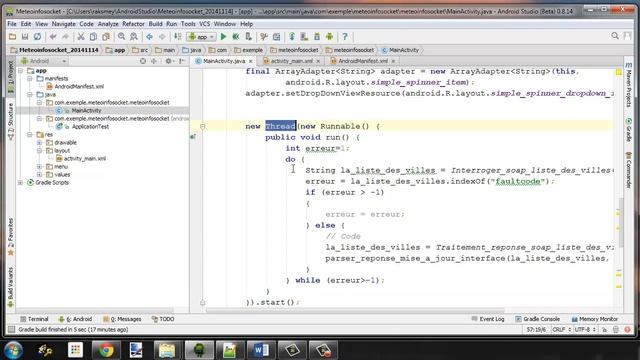
Task: Run the app with green play icon
Action: point(223,37)
